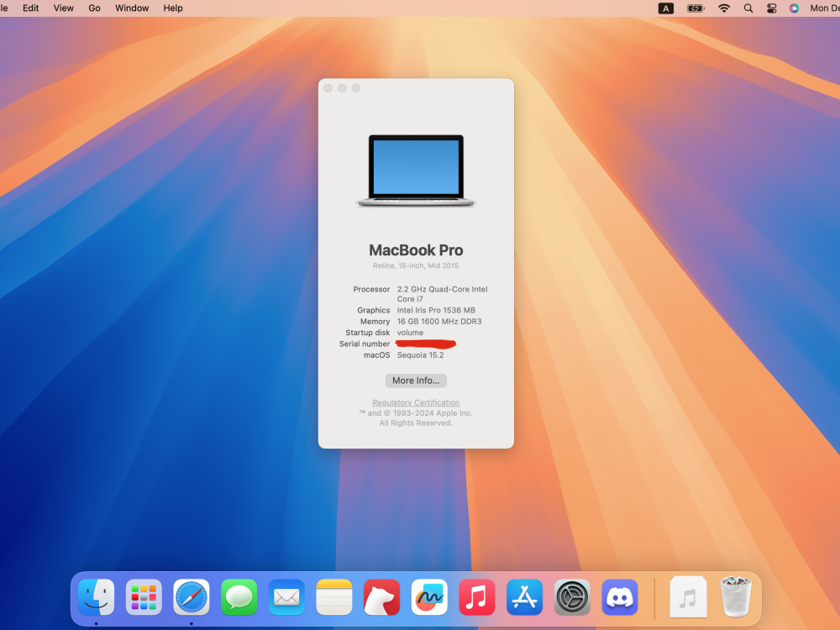Click the Intel Iris Pro 1536 MB value
The image size is (840, 630).
[x=436, y=310]
